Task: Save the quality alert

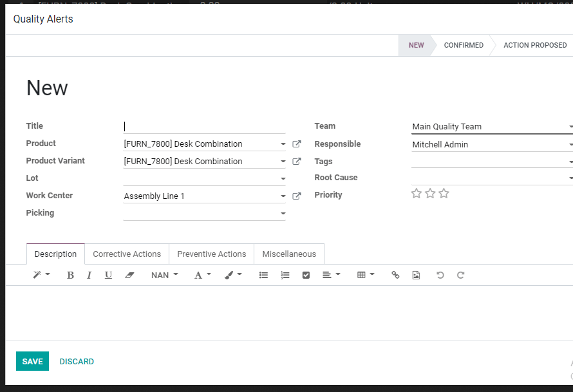Action: [33, 361]
